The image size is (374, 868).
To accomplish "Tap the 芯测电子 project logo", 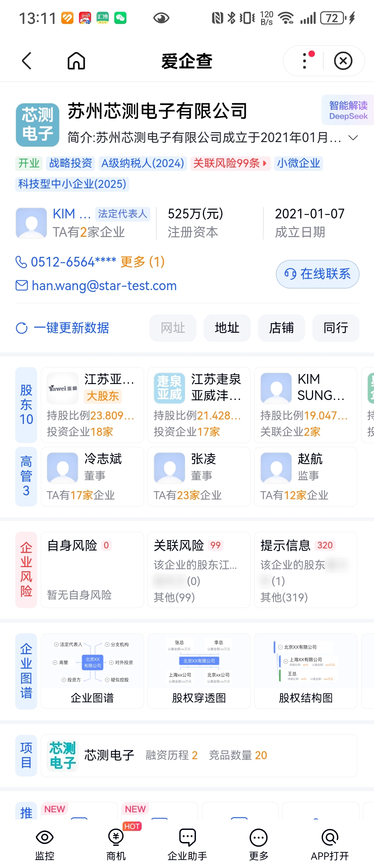I will point(63,755).
